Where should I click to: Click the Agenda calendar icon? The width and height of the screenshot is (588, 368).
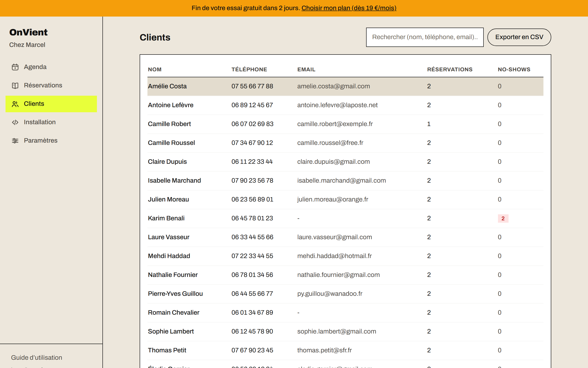tap(15, 67)
